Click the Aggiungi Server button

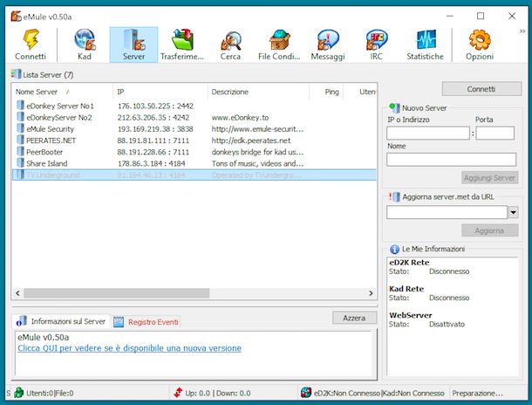point(489,177)
